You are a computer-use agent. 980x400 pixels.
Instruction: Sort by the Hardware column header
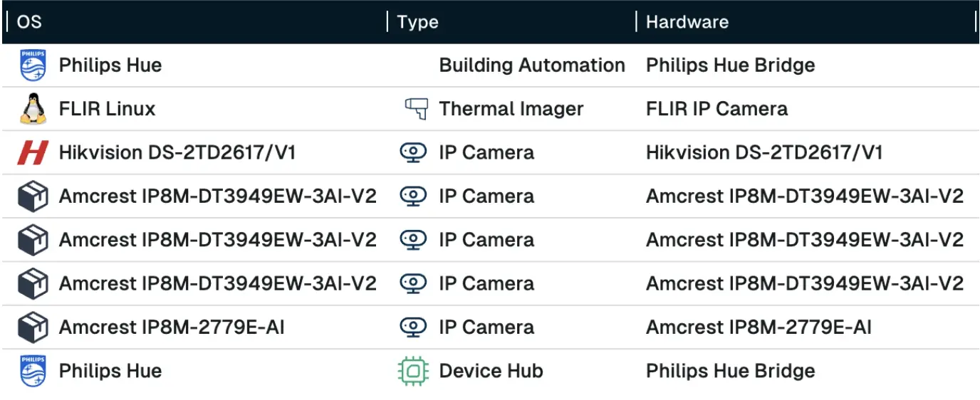[687, 22]
